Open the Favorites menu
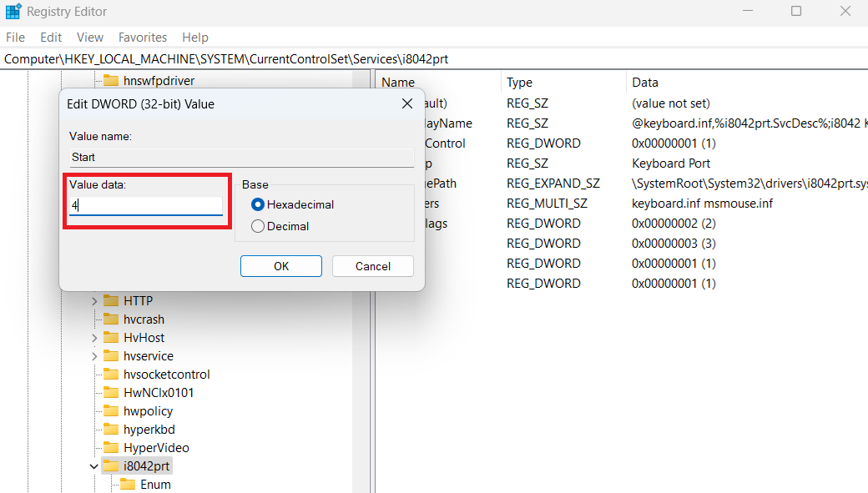The width and height of the screenshot is (868, 493). point(142,37)
